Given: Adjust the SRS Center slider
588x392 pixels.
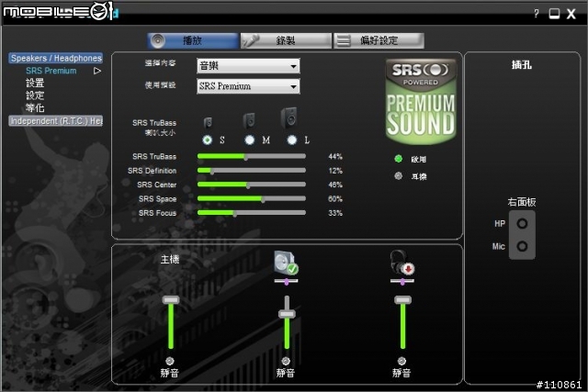Looking at the screenshot, I should (x=252, y=185).
